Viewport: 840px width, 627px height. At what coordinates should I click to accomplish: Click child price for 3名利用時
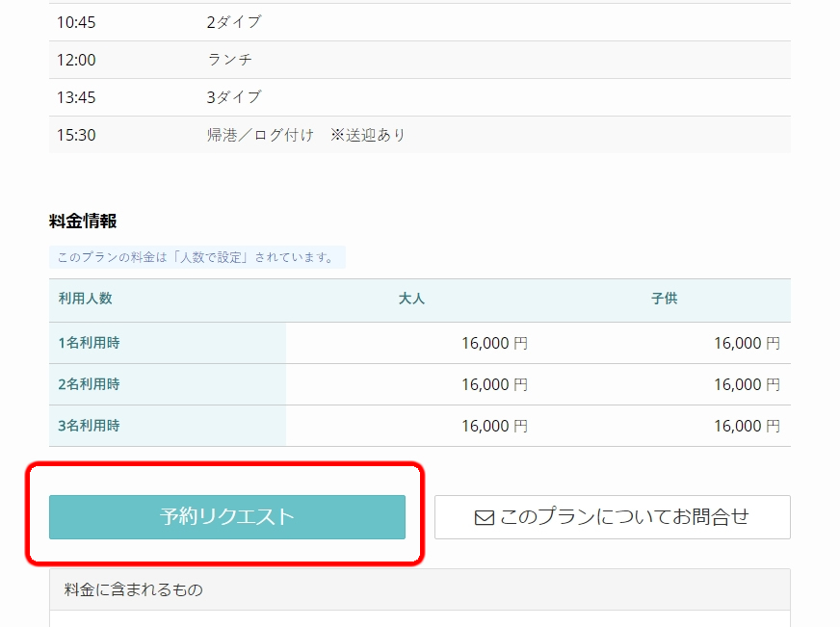click(x=747, y=426)
